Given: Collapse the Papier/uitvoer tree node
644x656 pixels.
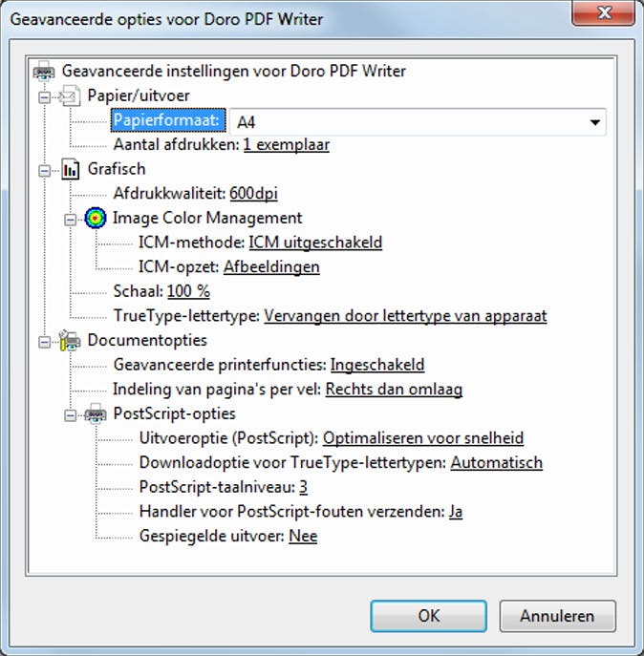Looking at the screenshot, I should (44, 98).
